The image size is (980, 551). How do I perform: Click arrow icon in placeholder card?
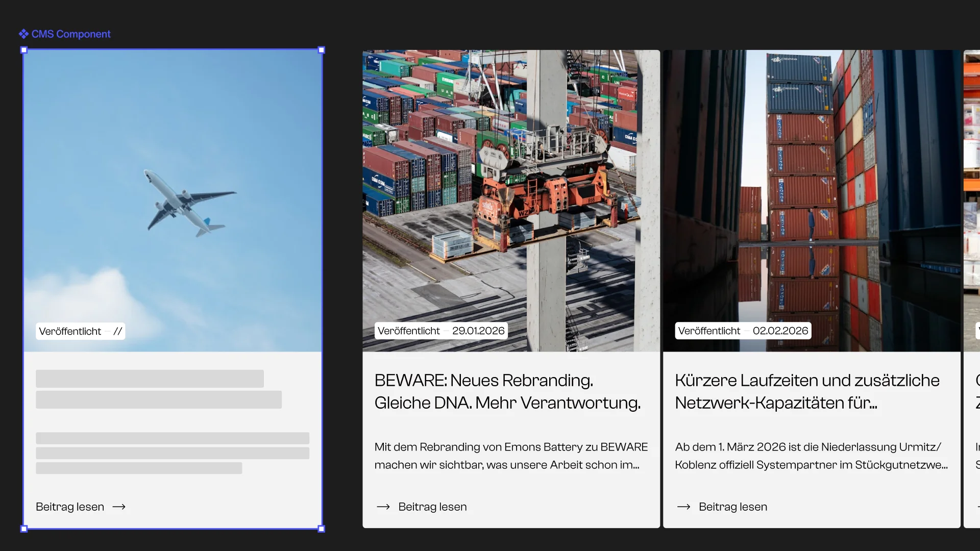119,507
